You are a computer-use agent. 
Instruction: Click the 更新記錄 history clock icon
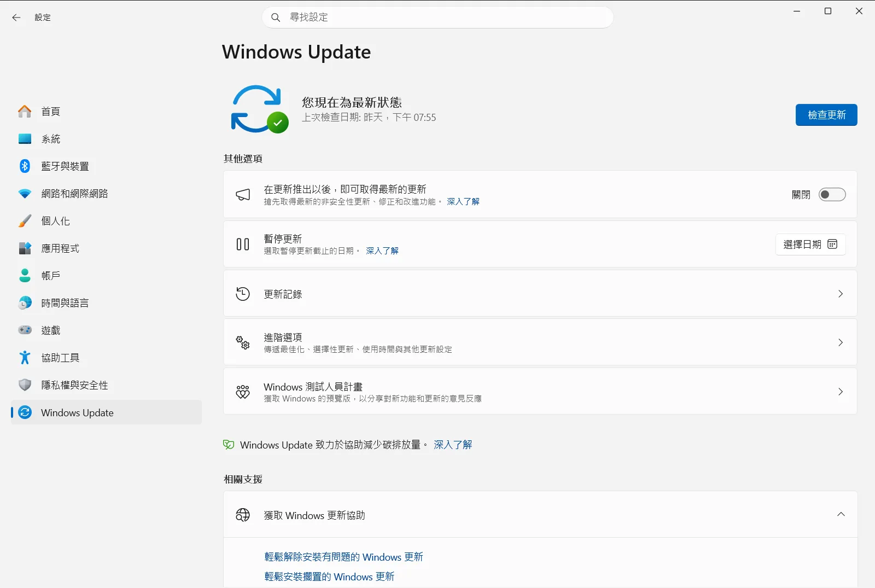tap(243, 294)
